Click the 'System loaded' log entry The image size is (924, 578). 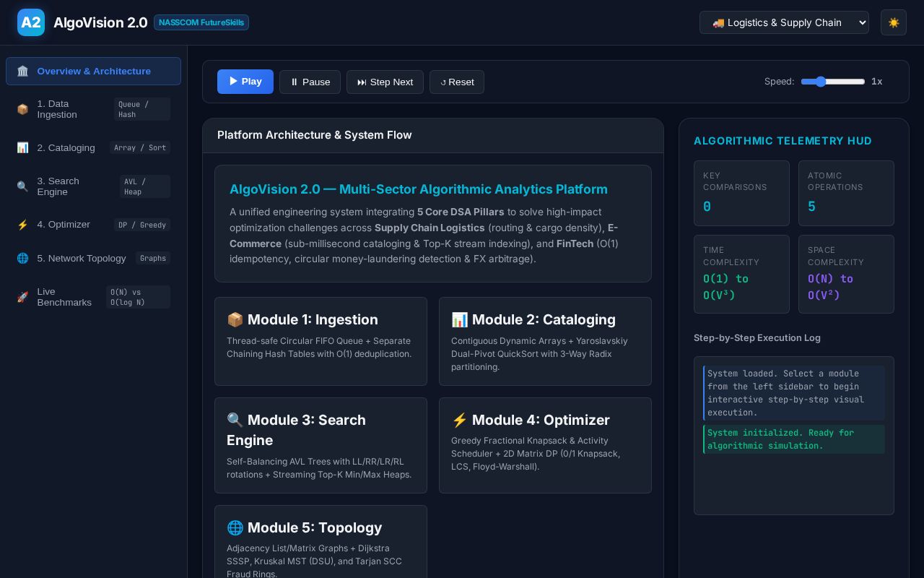click(x=794, y=393)
